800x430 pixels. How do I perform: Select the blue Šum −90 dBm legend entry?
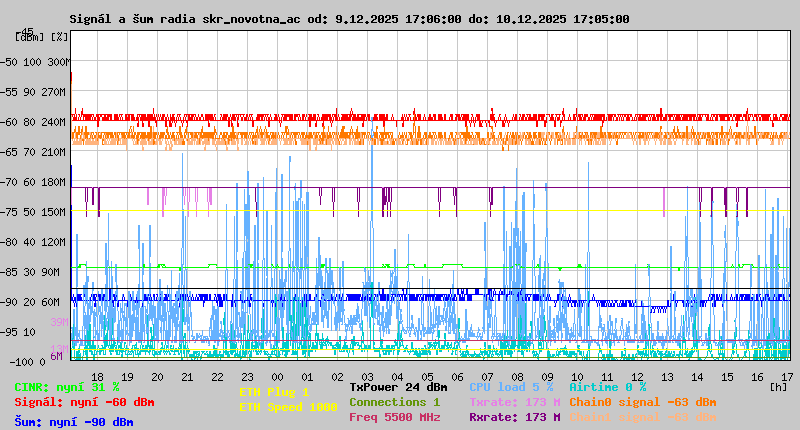[x=73, y=422]
